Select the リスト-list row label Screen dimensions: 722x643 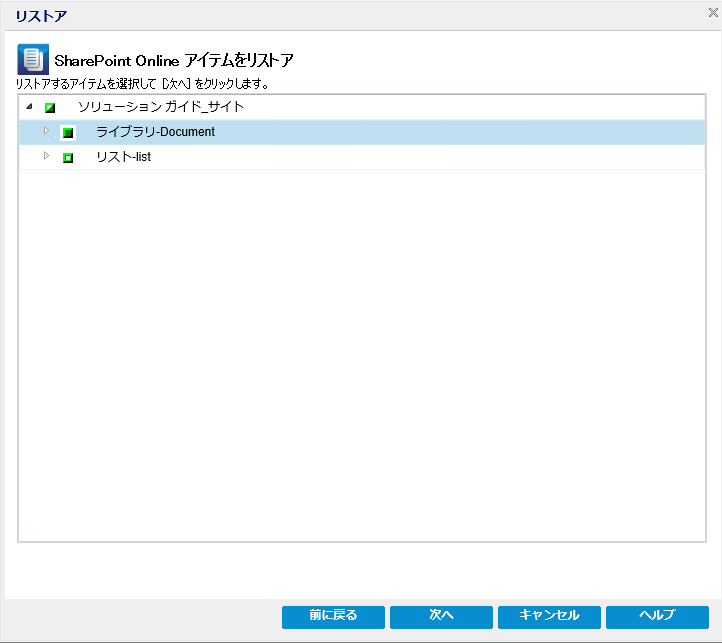[x=123, y=157]
